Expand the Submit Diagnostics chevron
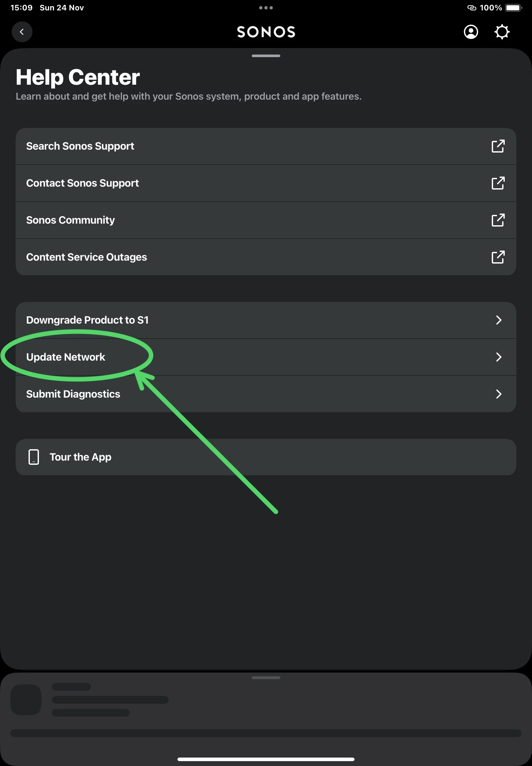The width and height of the screenshot is (532, 766). [498, 394]
